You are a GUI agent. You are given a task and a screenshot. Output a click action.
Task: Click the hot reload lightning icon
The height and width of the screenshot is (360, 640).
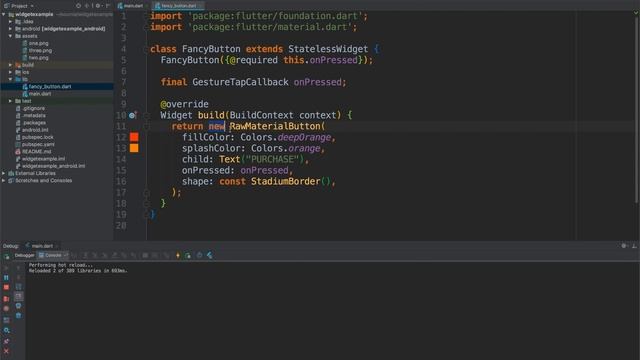(178, 256)
